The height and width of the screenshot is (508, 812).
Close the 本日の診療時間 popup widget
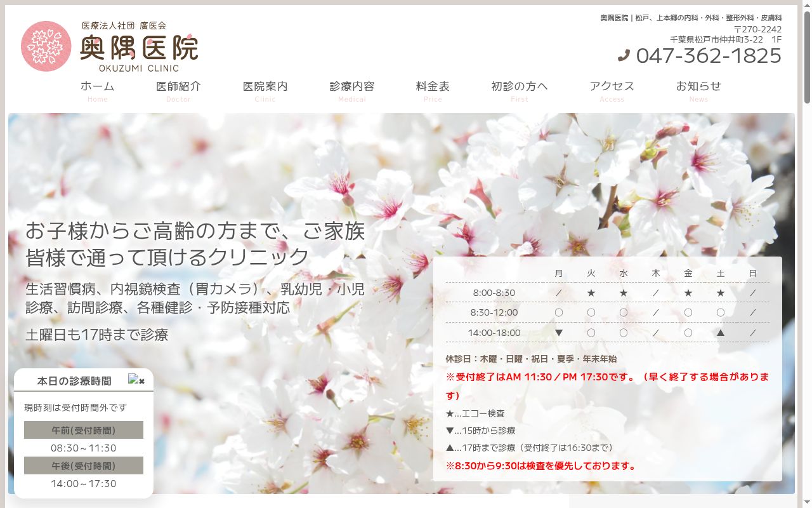[x=136, y=380]
